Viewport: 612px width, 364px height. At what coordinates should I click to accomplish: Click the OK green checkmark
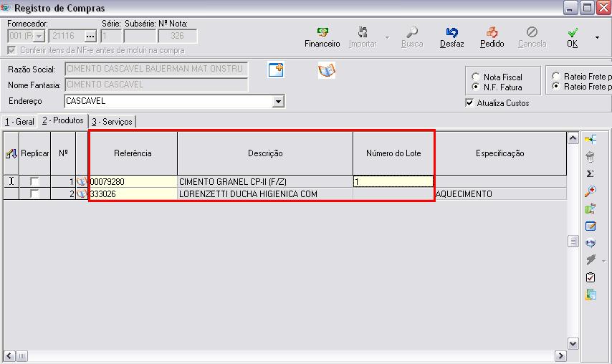(572, 34)
